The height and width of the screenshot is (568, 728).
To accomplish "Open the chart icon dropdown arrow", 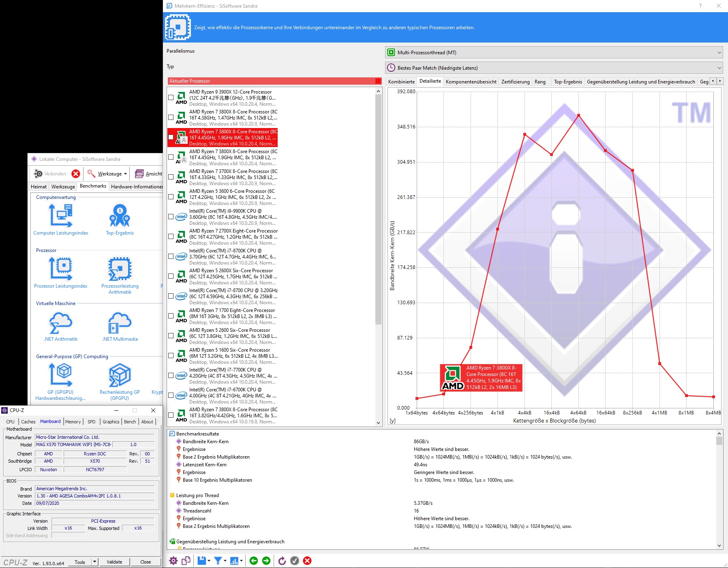I will pos(241,561).
